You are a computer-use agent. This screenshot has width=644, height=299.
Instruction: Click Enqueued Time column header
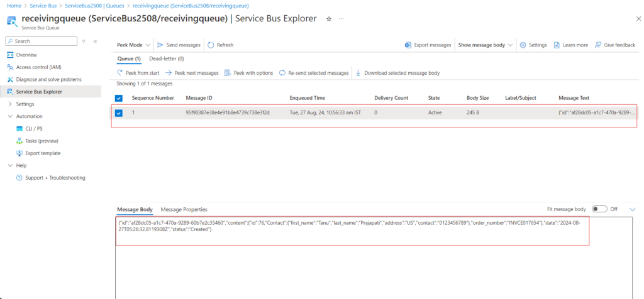click(307, 98)
